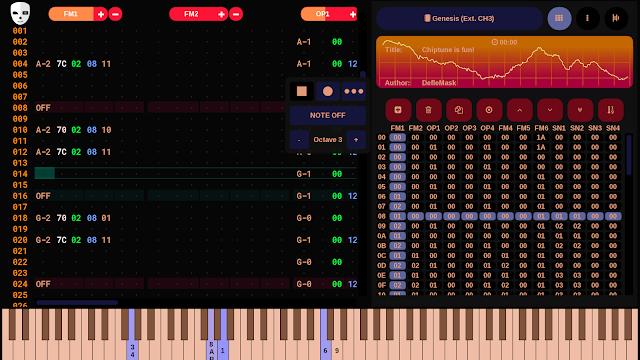Use the pattern editor horizontal scrollbar
640x360 pixels.
77,303
